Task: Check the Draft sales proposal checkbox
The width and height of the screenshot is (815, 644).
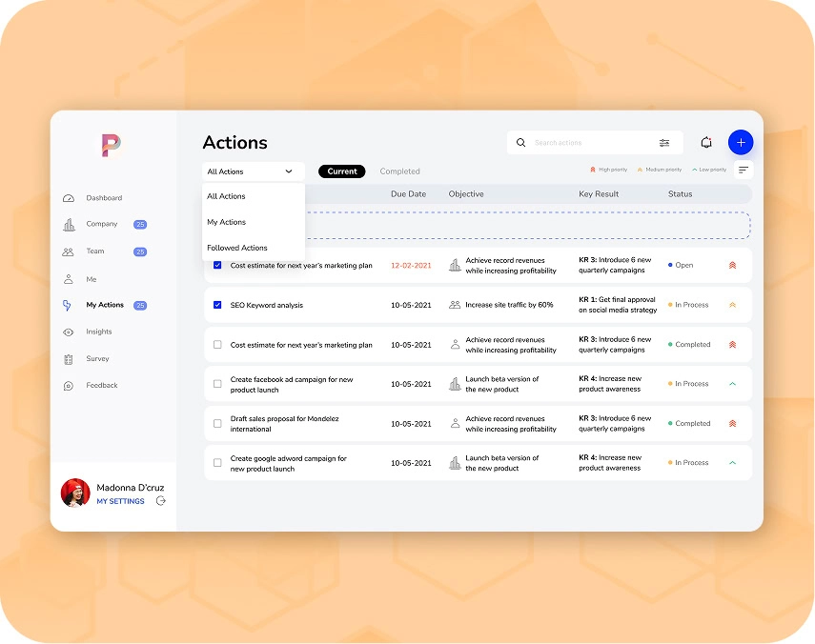Action: click(x=217, y=424)
